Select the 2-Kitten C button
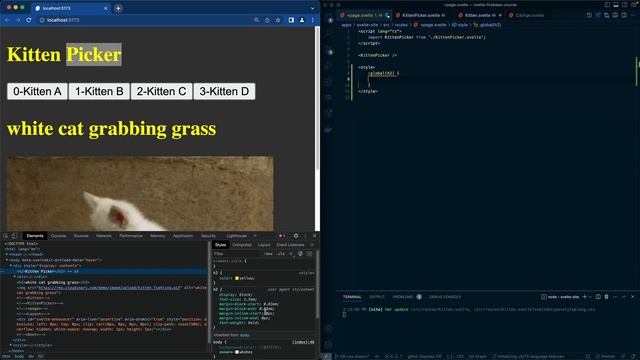 point(161,91)
